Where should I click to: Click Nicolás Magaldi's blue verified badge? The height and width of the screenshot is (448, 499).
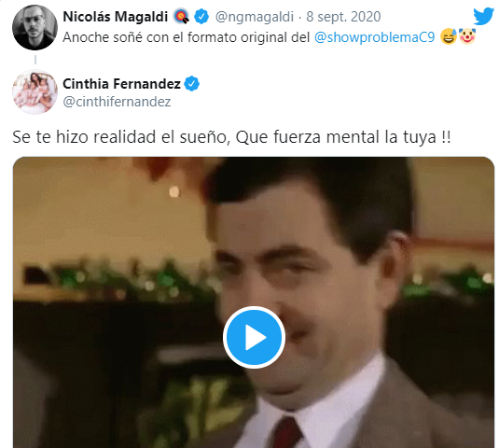[x=201, y=17]
